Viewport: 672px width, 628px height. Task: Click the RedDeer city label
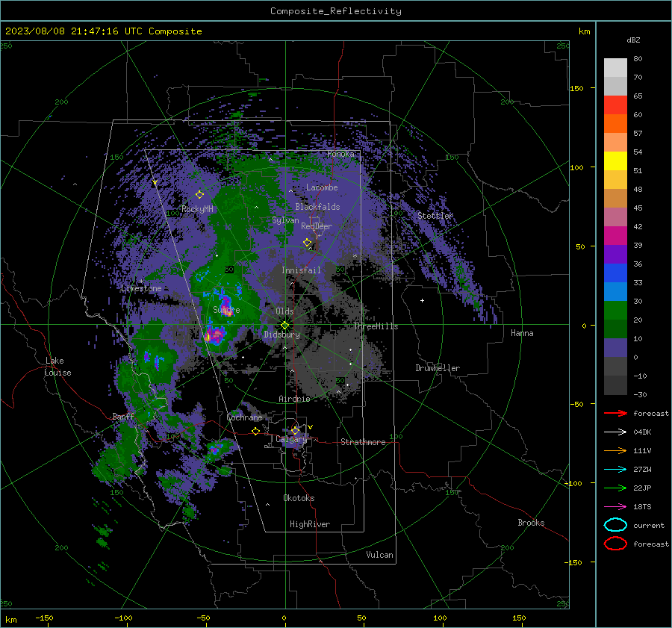coord(317,226)
